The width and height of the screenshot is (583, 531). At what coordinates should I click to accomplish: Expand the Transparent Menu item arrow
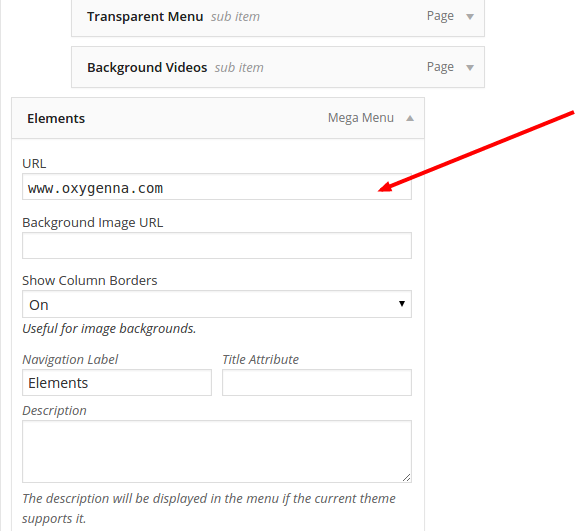point(470,17)
